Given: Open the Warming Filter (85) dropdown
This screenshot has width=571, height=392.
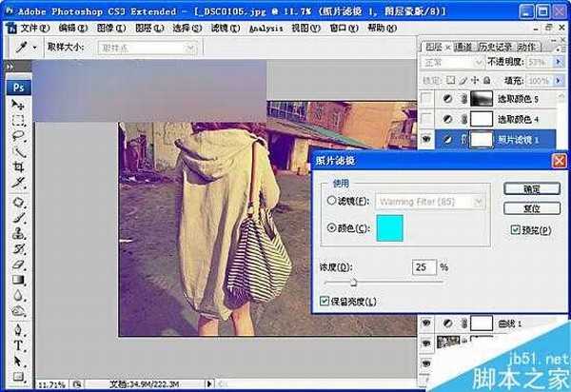Looking at the screenshot, I should [x=478, y=202].
